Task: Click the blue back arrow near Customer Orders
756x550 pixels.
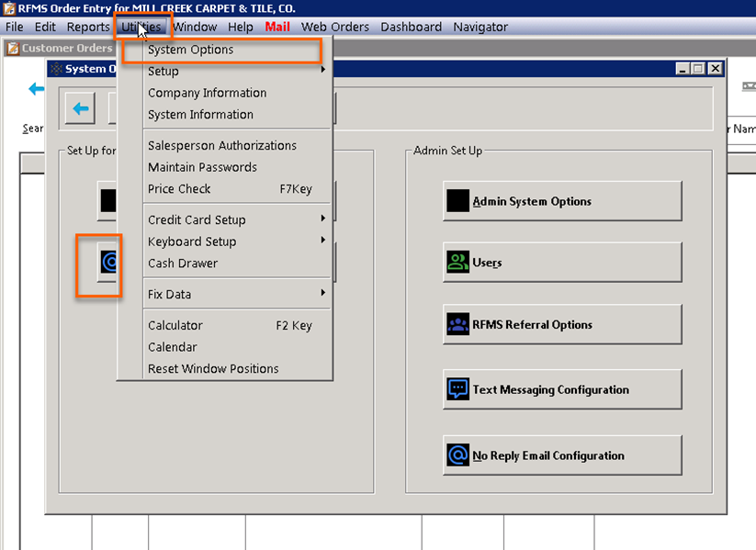Action: [34, 88]
